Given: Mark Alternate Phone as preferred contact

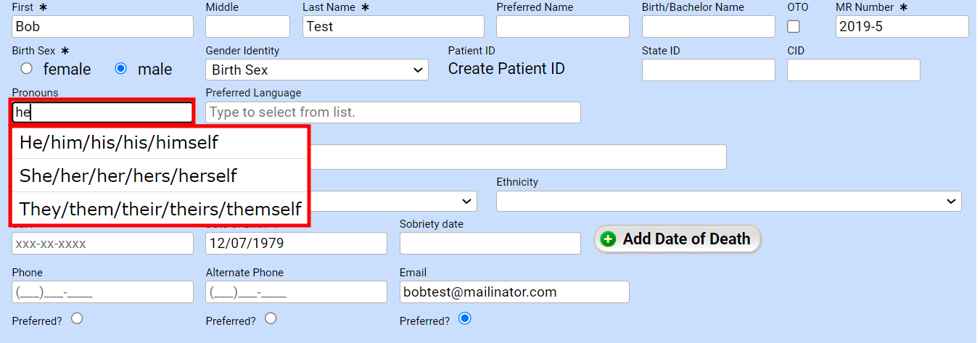Looking at the screenshot, I should coord(271,318).
